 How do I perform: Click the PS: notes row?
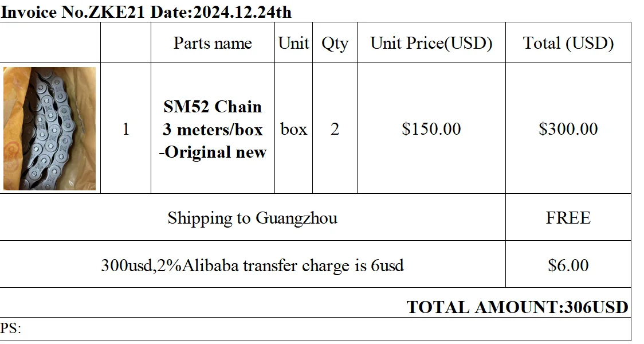[x=11, y=329]
